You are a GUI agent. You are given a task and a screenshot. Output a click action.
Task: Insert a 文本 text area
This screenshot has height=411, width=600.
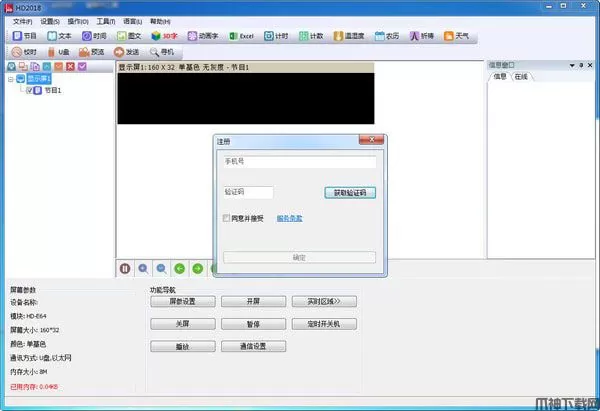pos(59,36)
